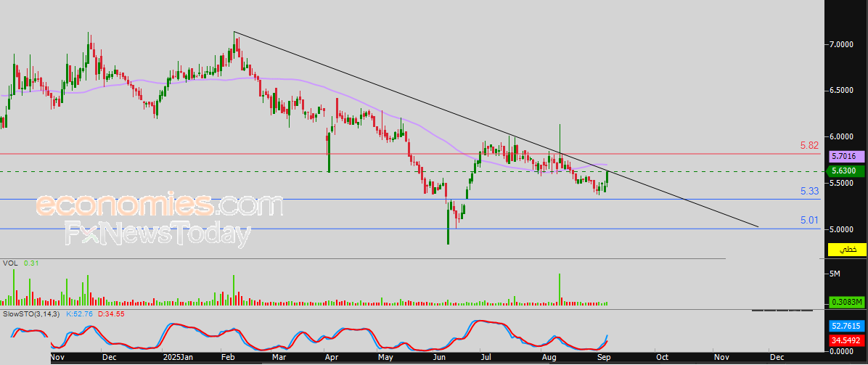
Task: Click the VOL 0.31 value
Action: 30,264
